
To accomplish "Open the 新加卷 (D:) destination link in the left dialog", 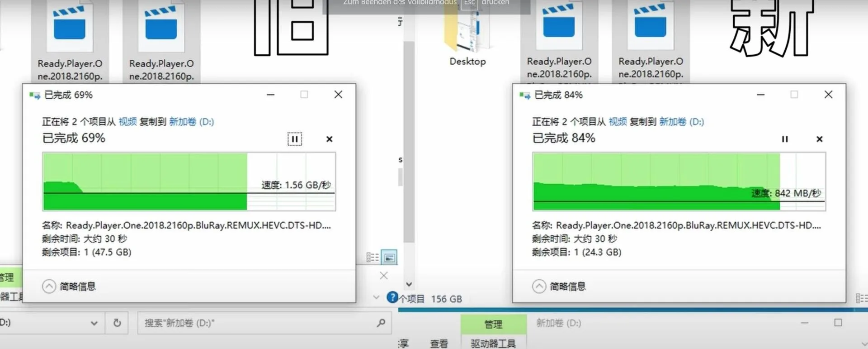I will click(191, 121).
